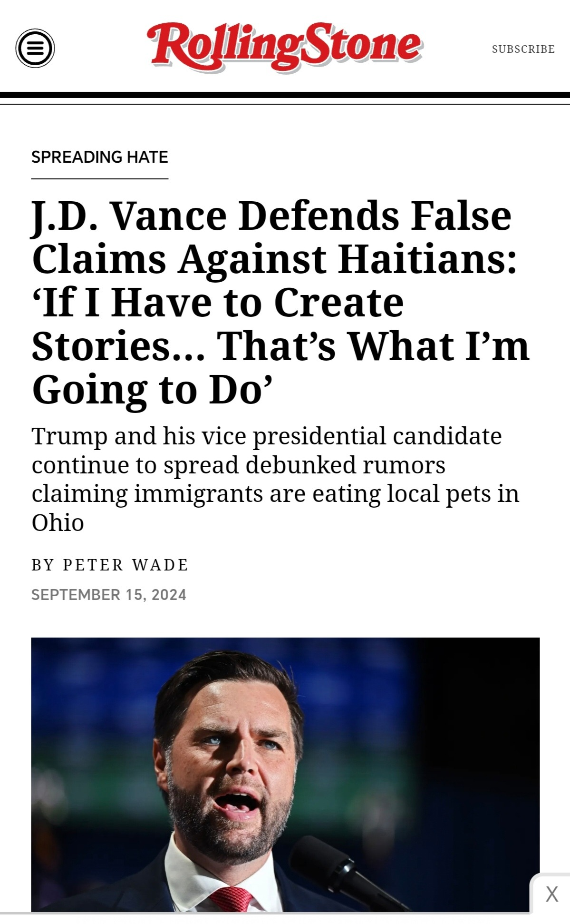Click the word "Ohio" in the subheading
570x924 pixels.
58,523
